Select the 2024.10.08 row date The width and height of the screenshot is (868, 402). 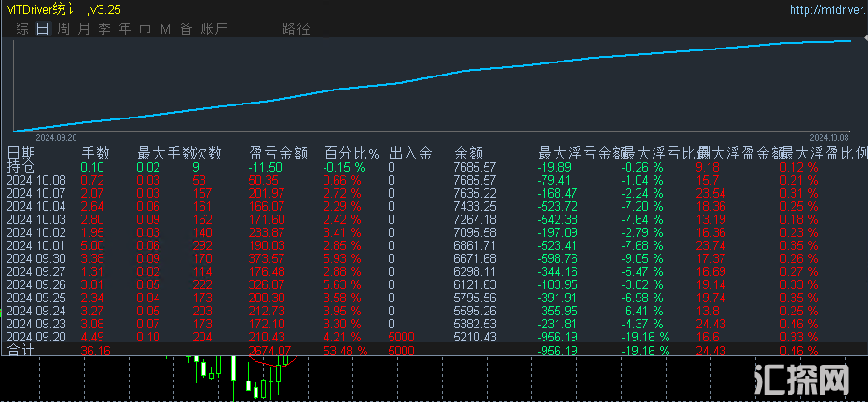pyautogui.click(x=36, y=180)
